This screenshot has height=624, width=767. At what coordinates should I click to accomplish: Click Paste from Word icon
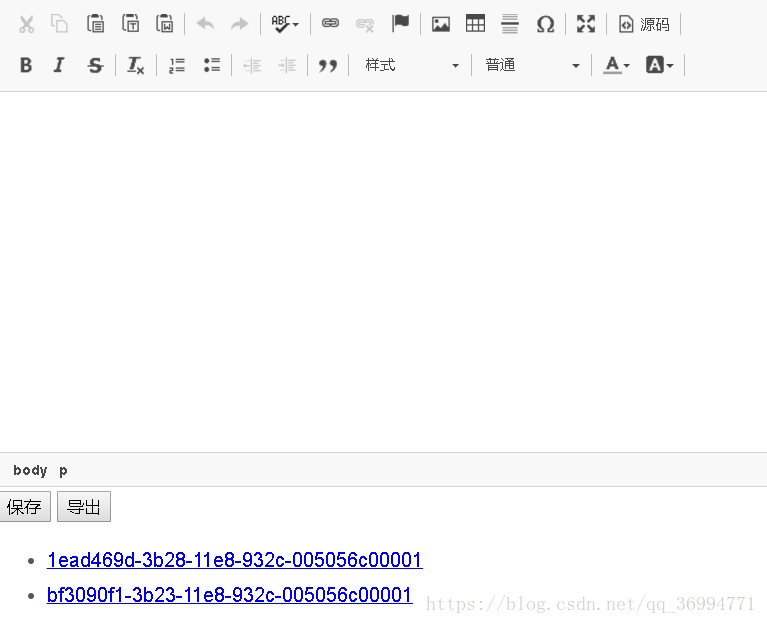(165, 24)
